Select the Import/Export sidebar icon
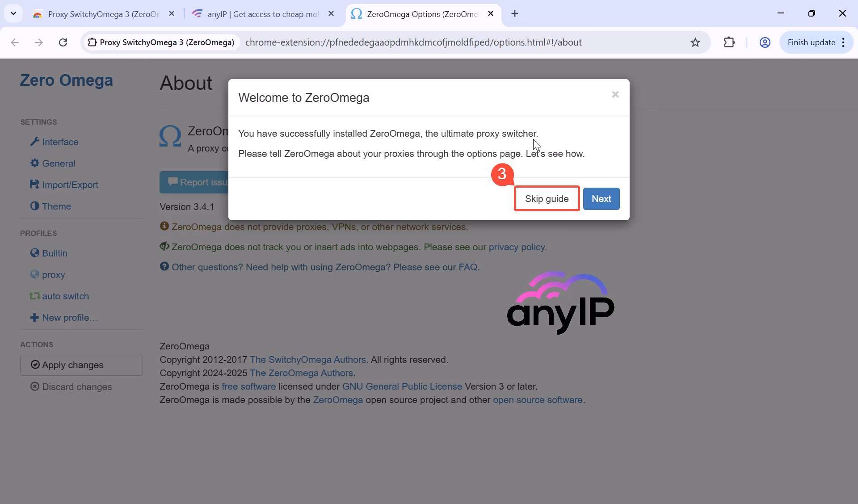This screenshot has width=858, height=504. [34, 185]
